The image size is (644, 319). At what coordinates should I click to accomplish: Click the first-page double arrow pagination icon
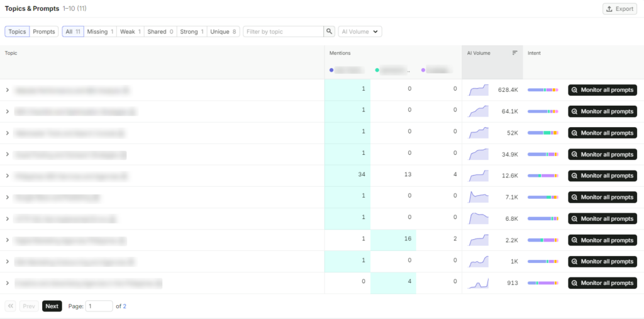coord(10,306)
